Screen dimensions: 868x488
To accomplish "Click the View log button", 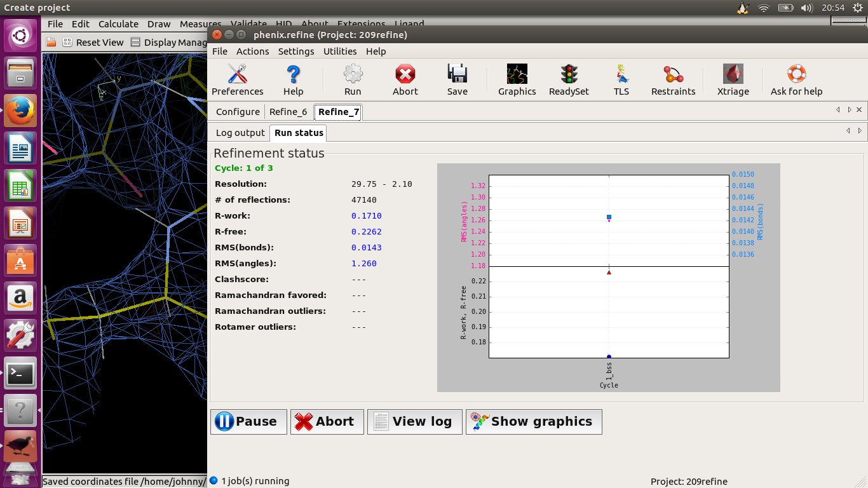I will pos(413,421).
